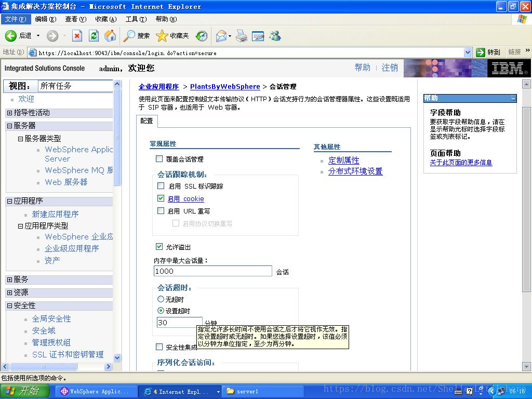
Task: Click the Search magnifier icon
Action: pos(129,36)
